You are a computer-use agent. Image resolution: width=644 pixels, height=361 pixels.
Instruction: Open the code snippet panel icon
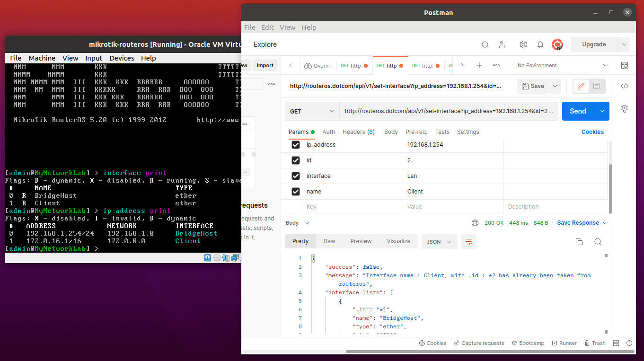(x=624, y=86)
